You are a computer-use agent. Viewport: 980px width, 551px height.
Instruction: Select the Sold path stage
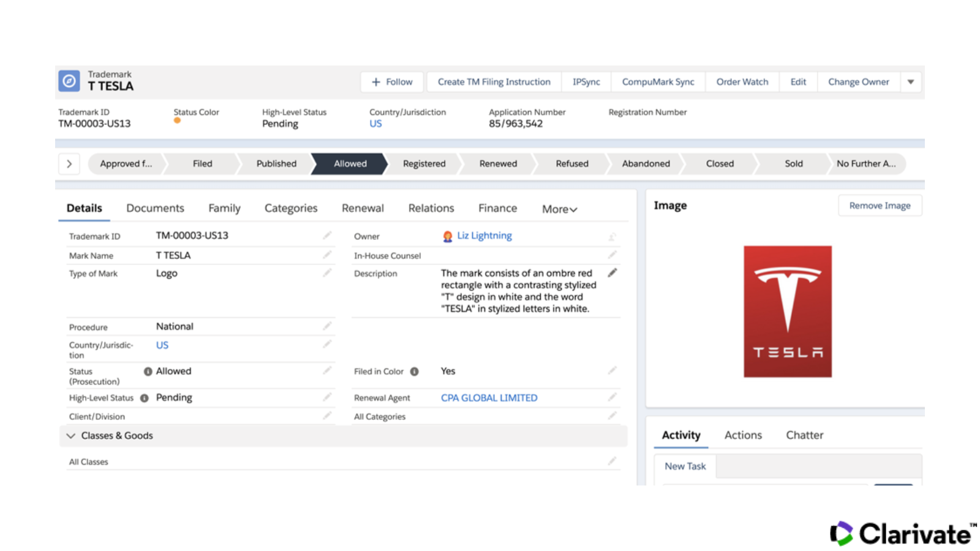pos(794,163)
